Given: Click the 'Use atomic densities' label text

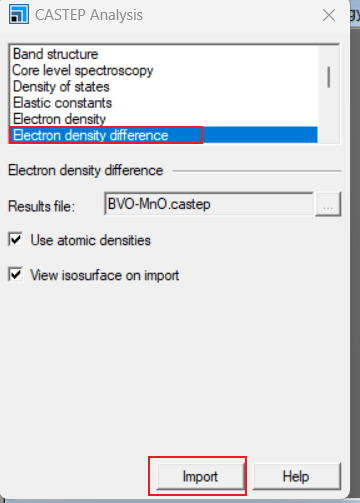Looking at the screenshot, I should coord(91,240).
